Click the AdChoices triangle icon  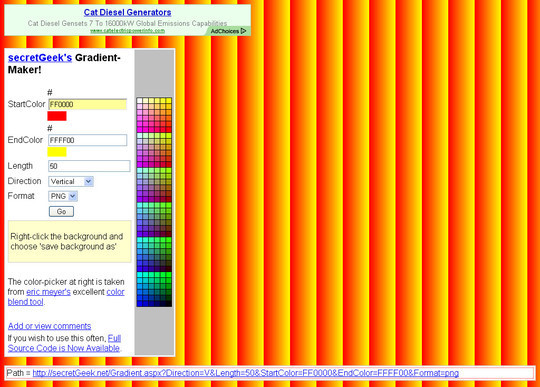point(243,31)
